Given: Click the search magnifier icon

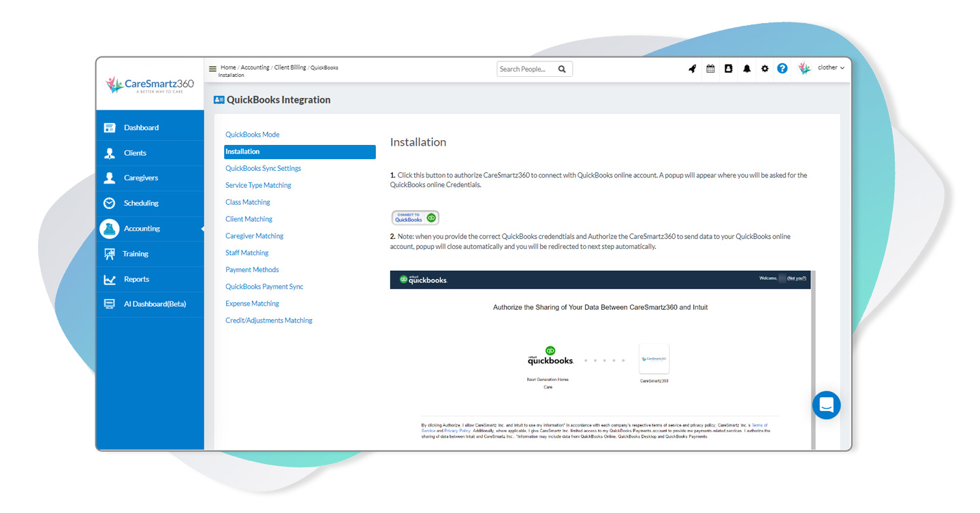Looking at the screenshot, I should (562, 69).
